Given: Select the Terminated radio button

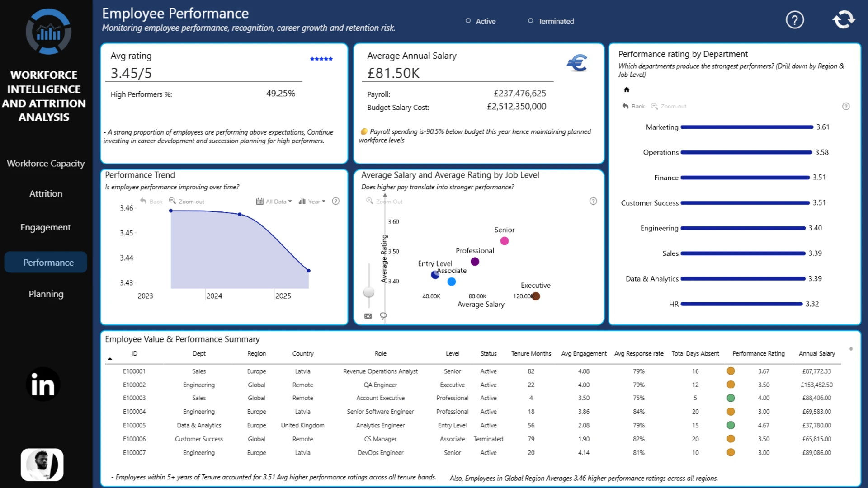Looking at the screenshot, I should (x=530, y=21).
